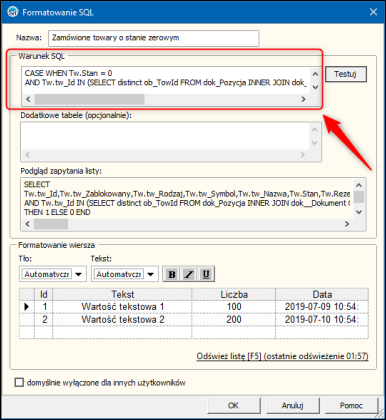Viewport: 386px width, 420px height.
Task: Toggle underline row formatting button
Action: point(206,274)
